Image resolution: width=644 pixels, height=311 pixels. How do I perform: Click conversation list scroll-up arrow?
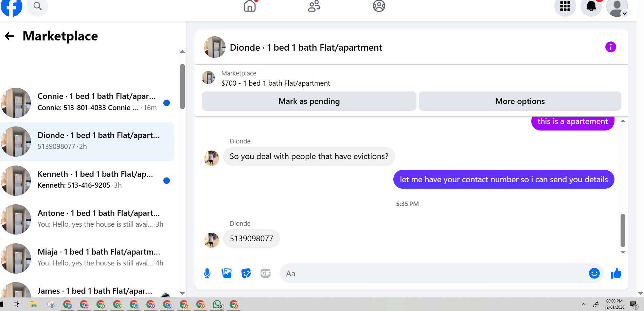(x=182, y=52)
